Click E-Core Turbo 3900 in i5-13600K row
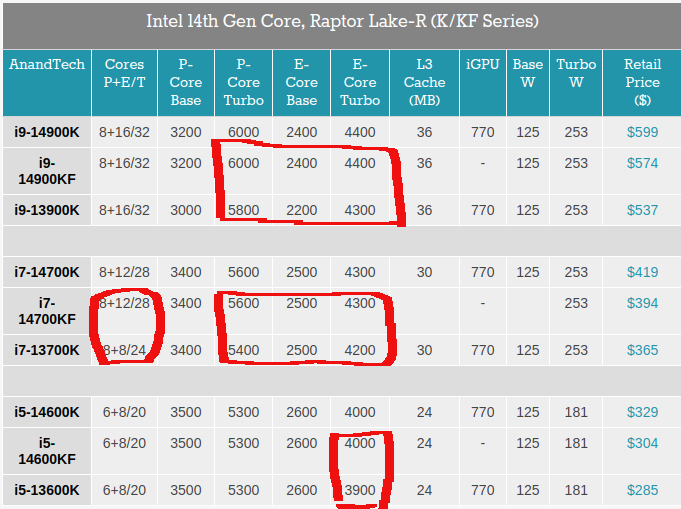Viewport: 681px width, 509px height. point(360,490)
